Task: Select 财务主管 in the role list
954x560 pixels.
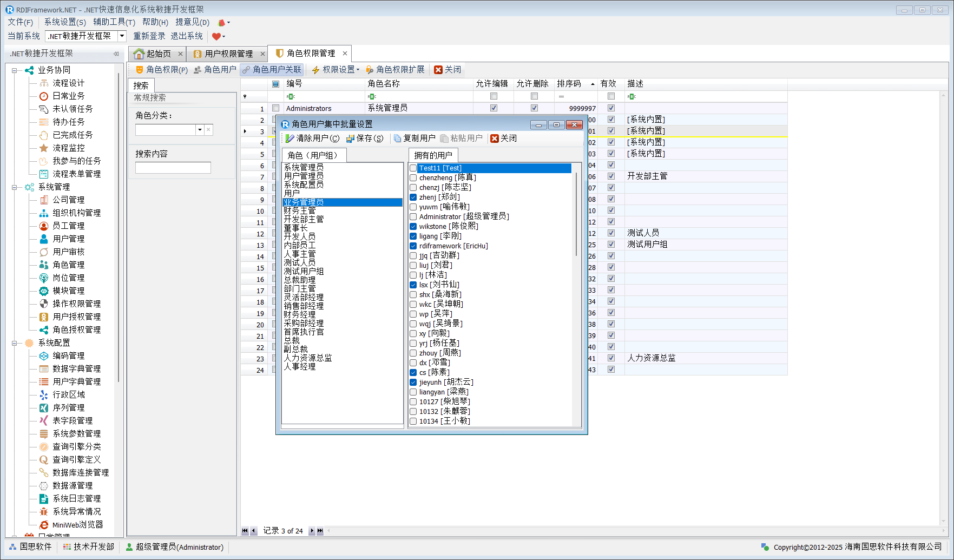Action: 300,210
